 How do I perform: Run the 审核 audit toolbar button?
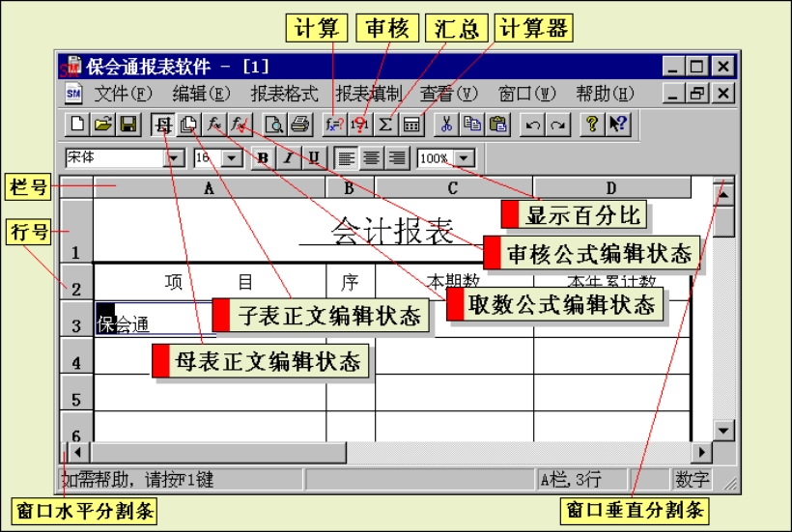(359, 125)
